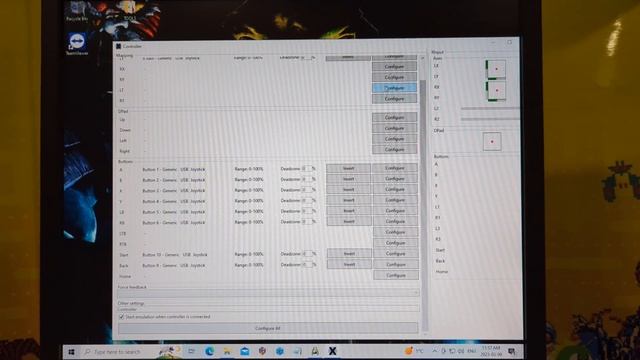The width and height of the screenshot is (640, 360).
Task: Click the taskbar clock and date
Action: click(491, 351)
